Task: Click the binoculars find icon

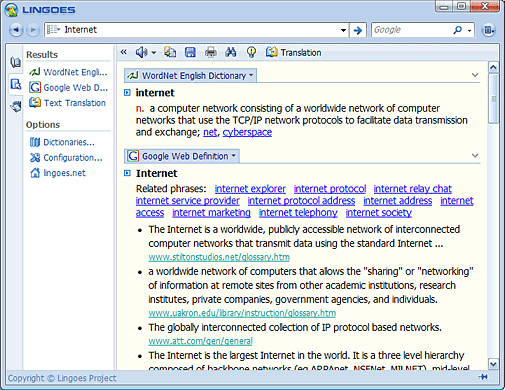Action: pos(231,52)
